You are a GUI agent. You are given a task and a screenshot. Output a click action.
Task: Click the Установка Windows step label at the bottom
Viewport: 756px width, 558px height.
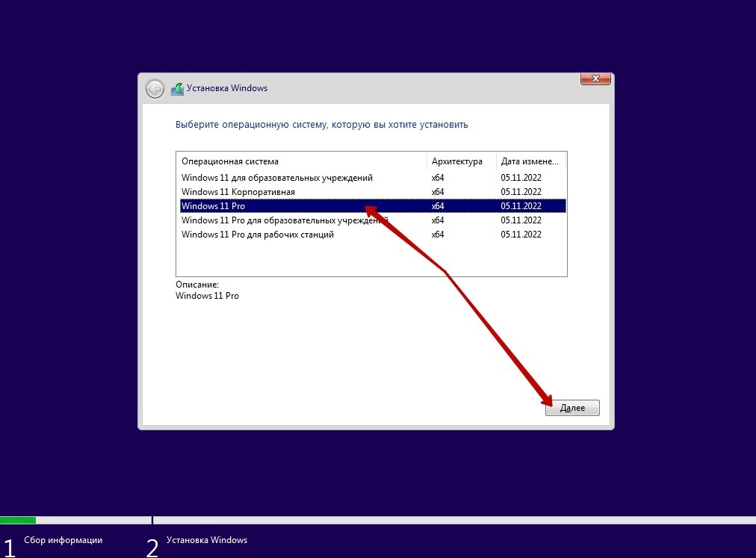(207, 540)
